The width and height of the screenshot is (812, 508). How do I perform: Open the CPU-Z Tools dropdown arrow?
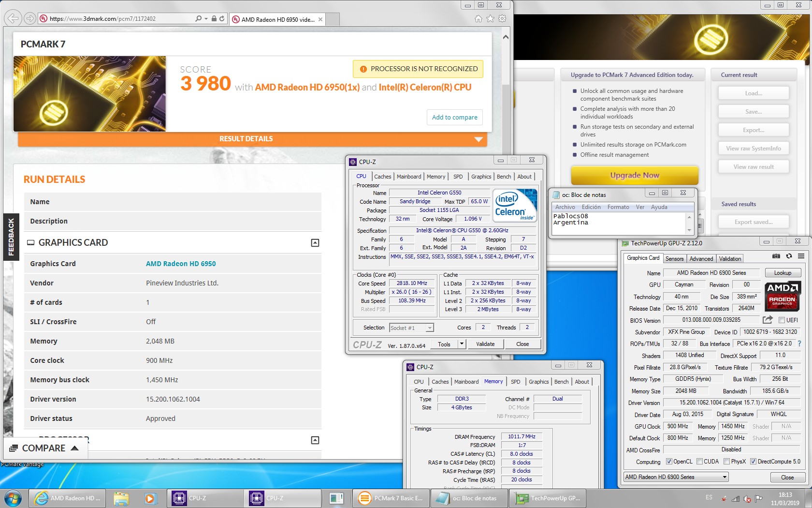click(462, 344)
